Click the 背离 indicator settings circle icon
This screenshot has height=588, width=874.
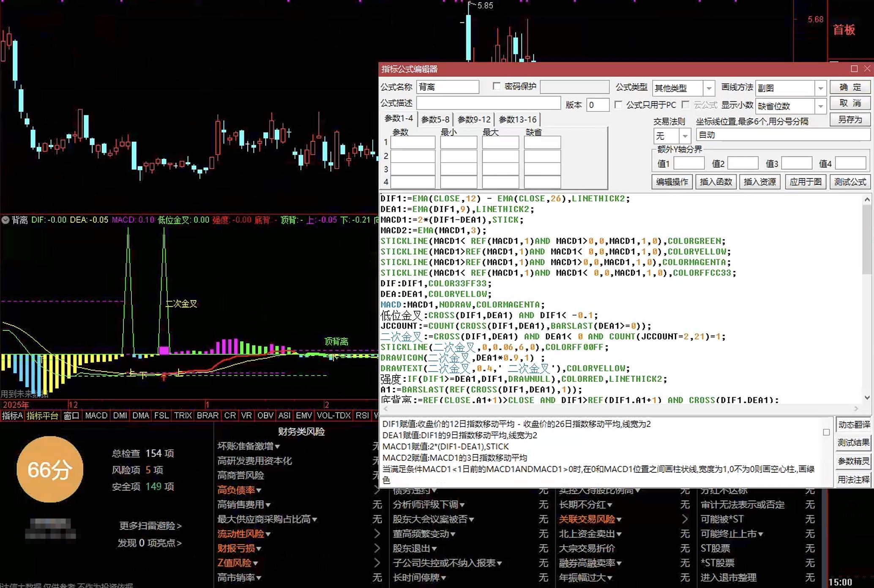[x=5, y=220]
